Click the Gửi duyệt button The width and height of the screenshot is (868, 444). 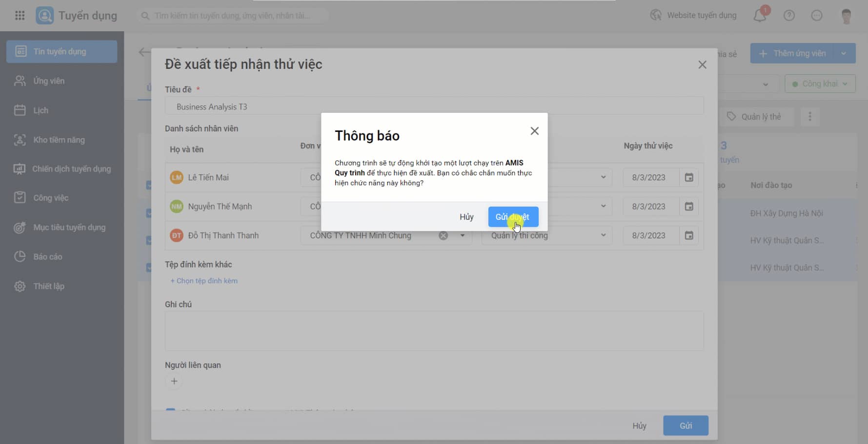coord(513,217)
